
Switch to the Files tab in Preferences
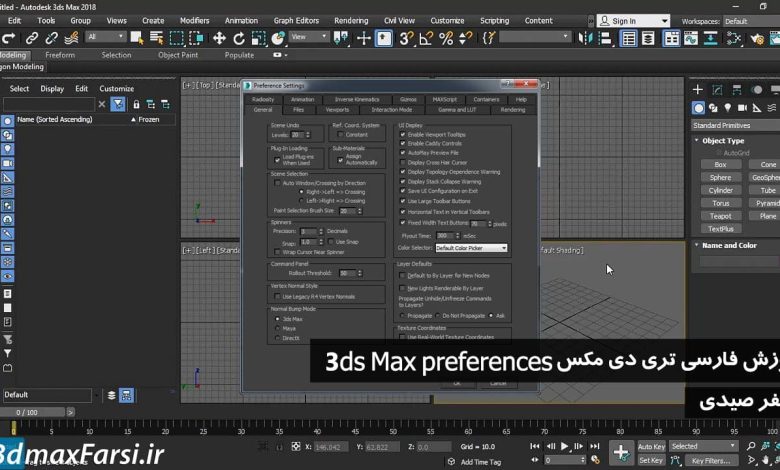[x=298, y=110]
